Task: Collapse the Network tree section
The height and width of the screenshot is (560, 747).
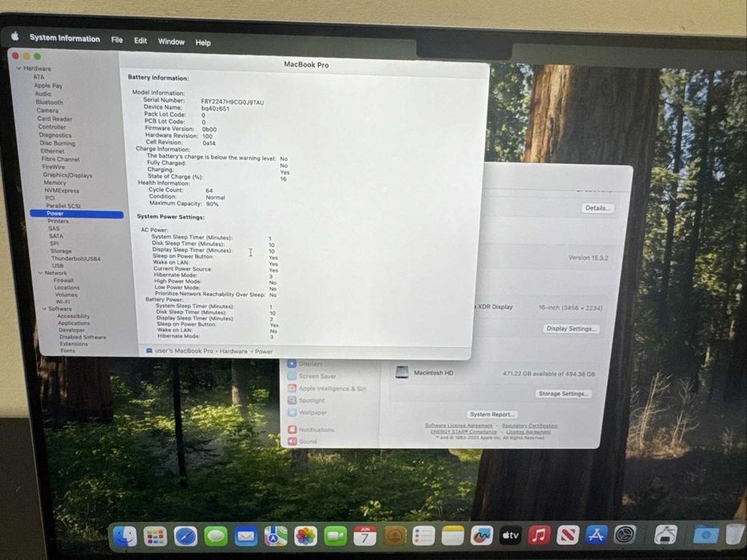Action: coord(41,273)
